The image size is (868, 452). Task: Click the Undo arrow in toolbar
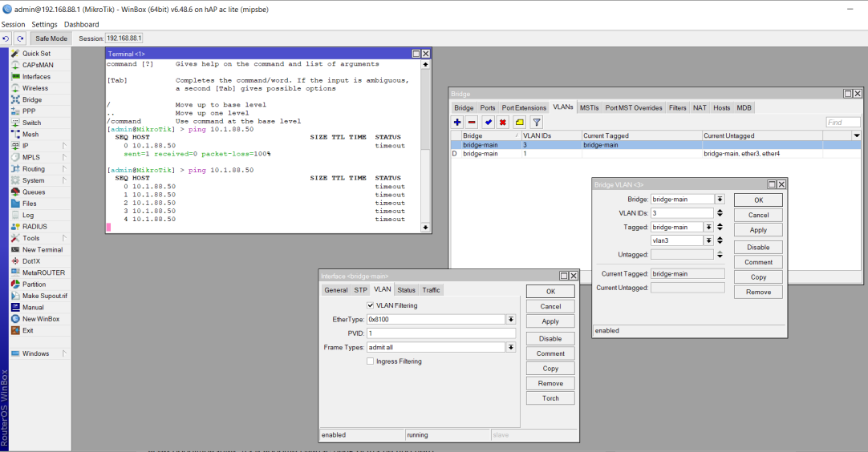coord(6,38)
